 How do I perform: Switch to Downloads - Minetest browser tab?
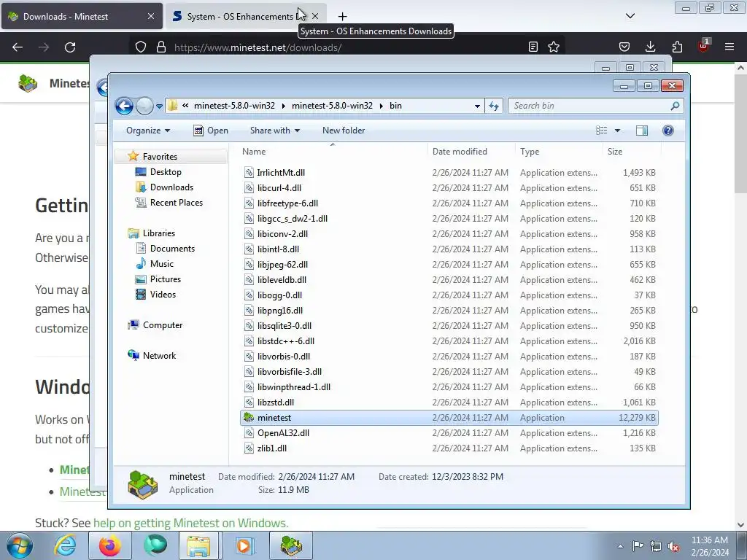[x=82, y=16]
